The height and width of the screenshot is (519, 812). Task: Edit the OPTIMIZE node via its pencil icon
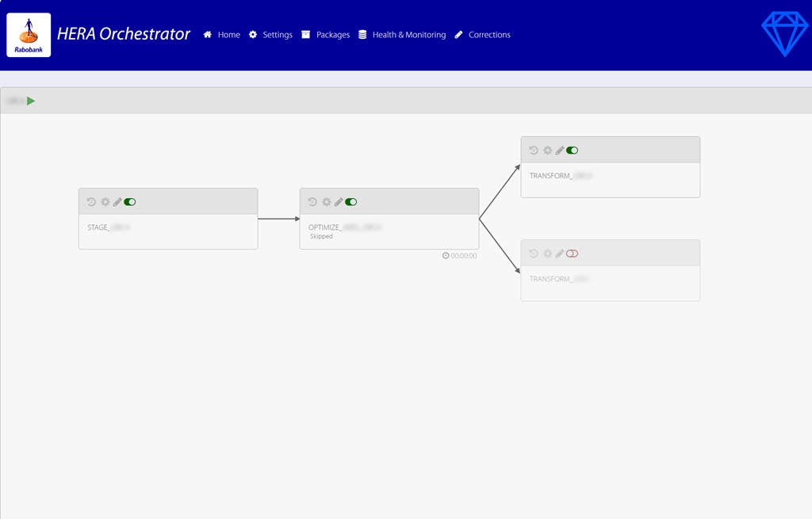339,201
